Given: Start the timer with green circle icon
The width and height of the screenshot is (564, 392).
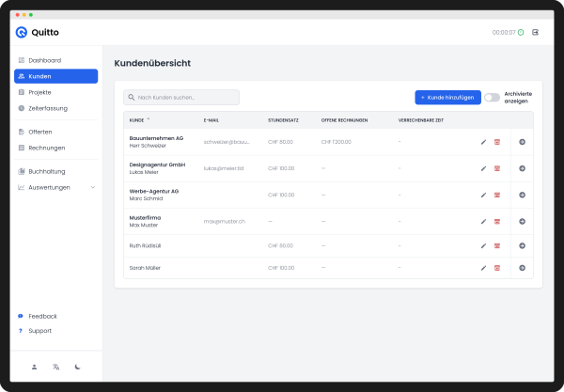Looking at the screenshot, I should coord(521,32).
